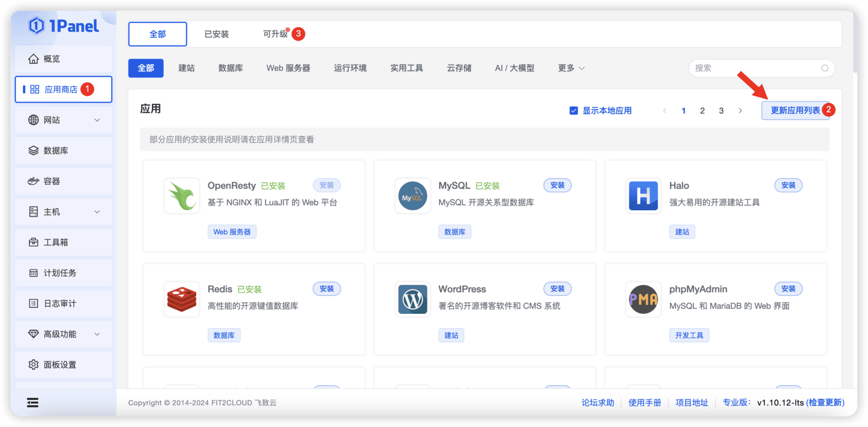868x427 pixels.
Task: Install MySQL with its 安装 button
Action: pyautogui.click(x=558, y=185)
